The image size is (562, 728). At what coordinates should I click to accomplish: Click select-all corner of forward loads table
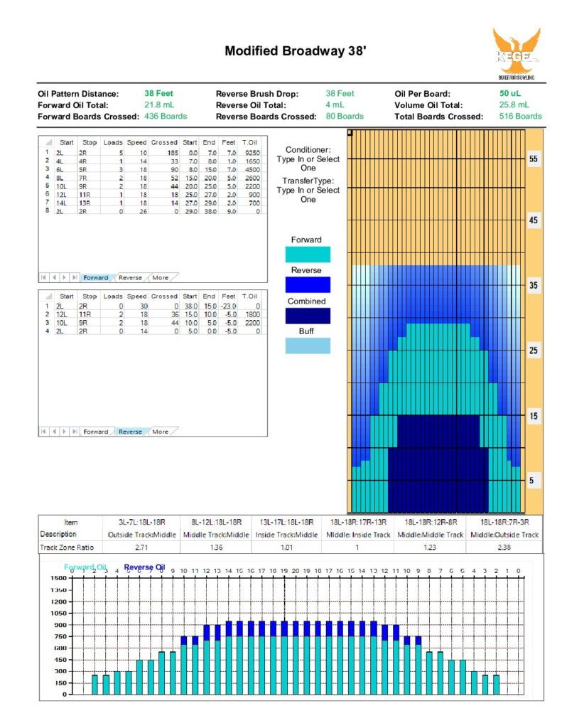48,142
